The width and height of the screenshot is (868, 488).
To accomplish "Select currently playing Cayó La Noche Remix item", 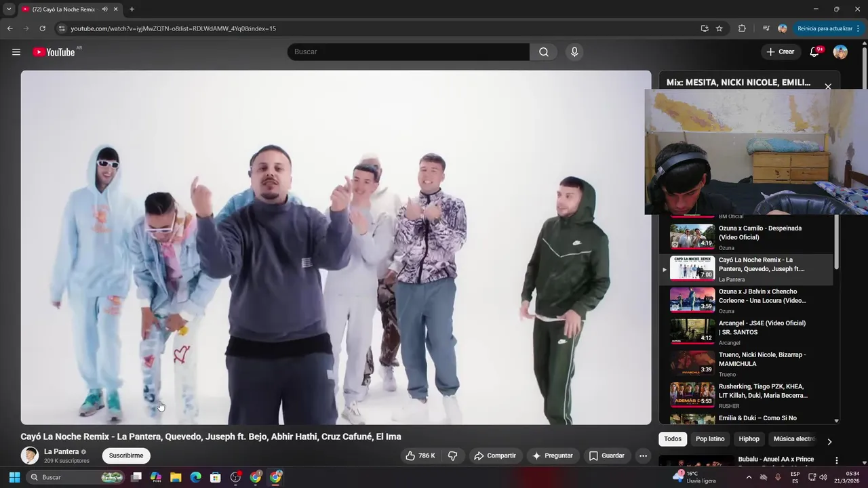I will (746, 270).
